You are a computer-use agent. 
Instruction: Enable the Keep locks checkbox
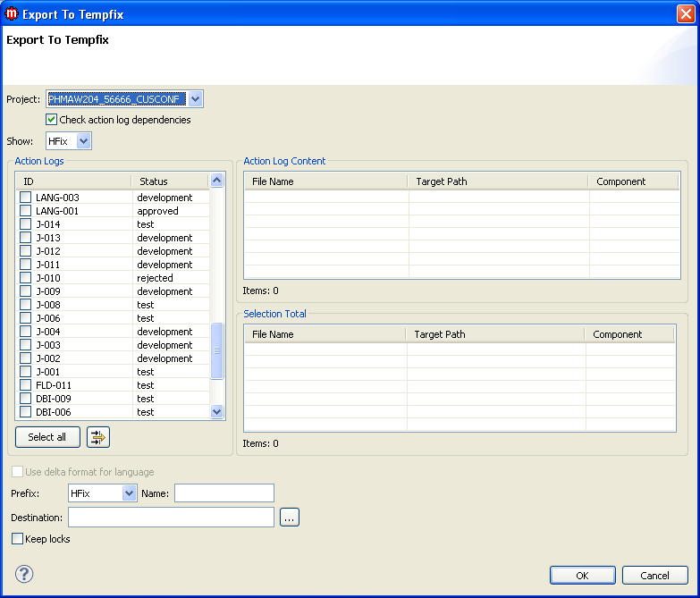point(18,539)
